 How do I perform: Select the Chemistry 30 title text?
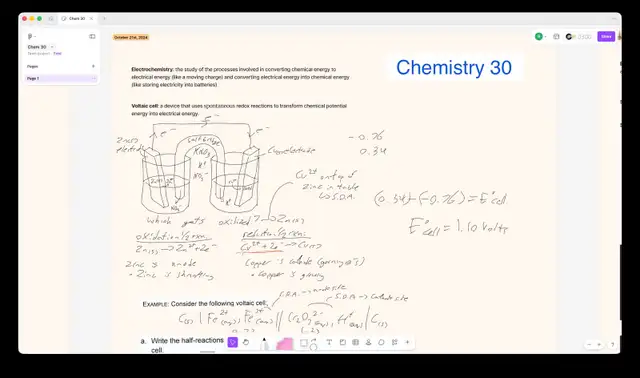454,67
